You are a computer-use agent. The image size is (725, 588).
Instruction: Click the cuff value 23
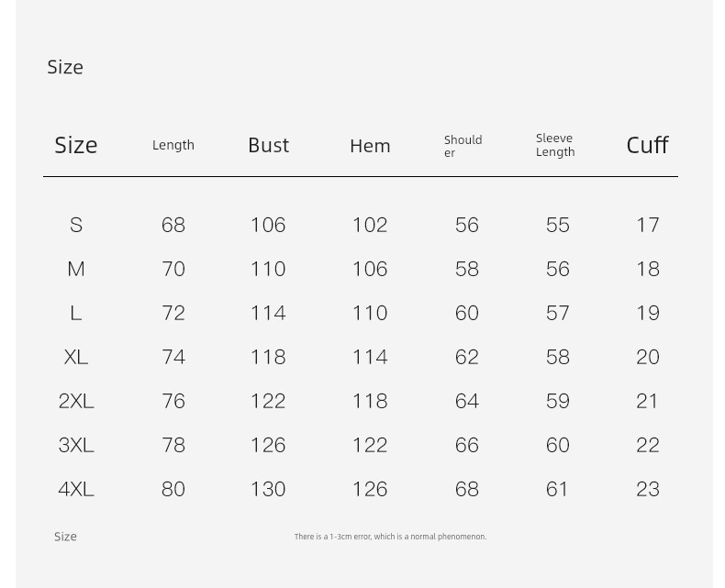[x=647, y=489]
